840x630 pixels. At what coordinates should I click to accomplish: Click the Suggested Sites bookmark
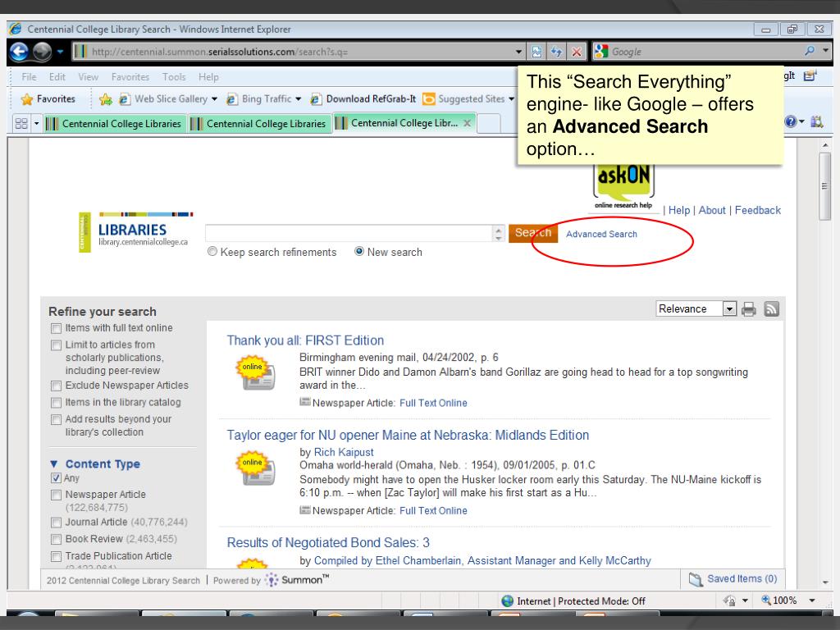(464, 99)
